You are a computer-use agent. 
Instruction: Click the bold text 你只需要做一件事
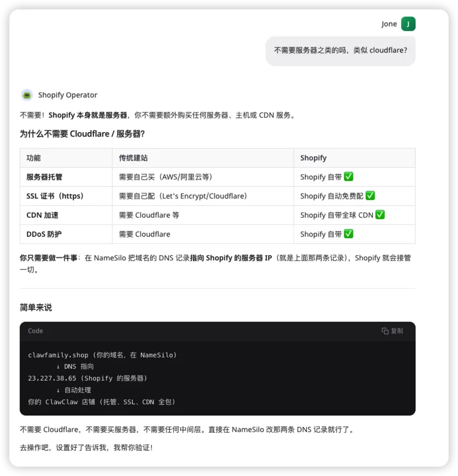pos(48,258)
